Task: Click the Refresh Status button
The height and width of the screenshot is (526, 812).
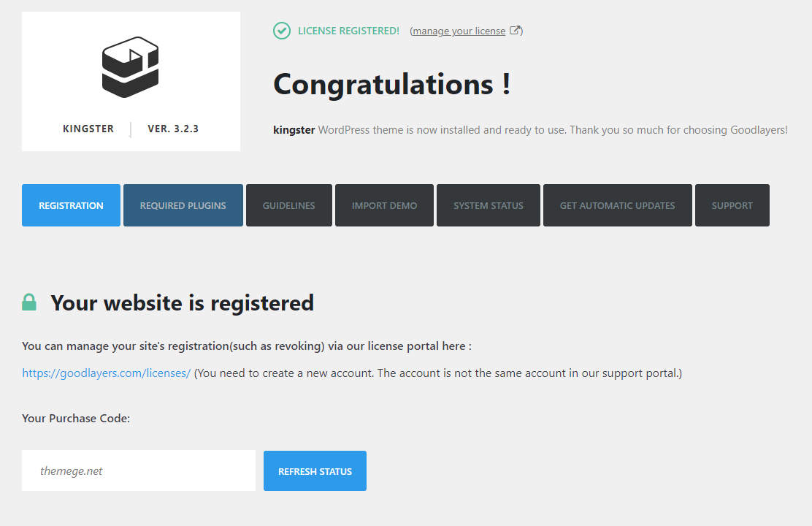Action: coord(315,470)
